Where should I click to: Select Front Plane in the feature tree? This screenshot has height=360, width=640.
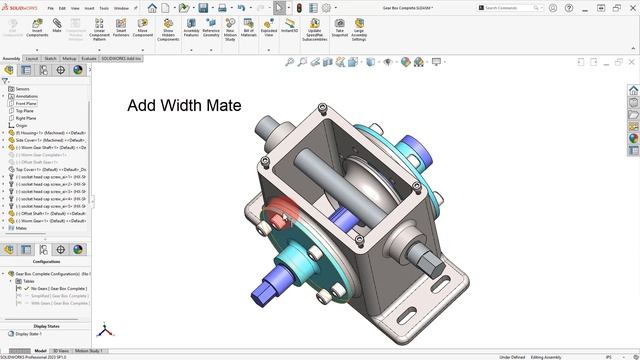point(26,104)
